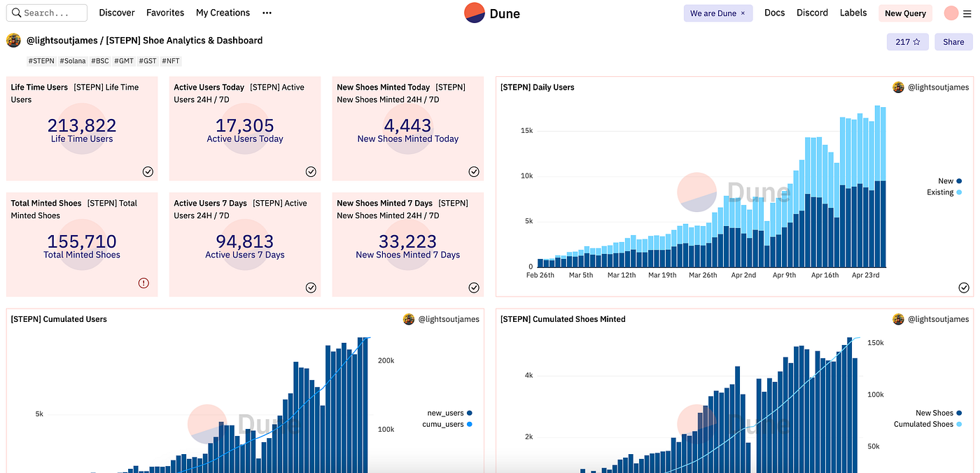
Task: Click @lightsoutjames on Cumulated Users chart
Action: (x=449, y=319)
